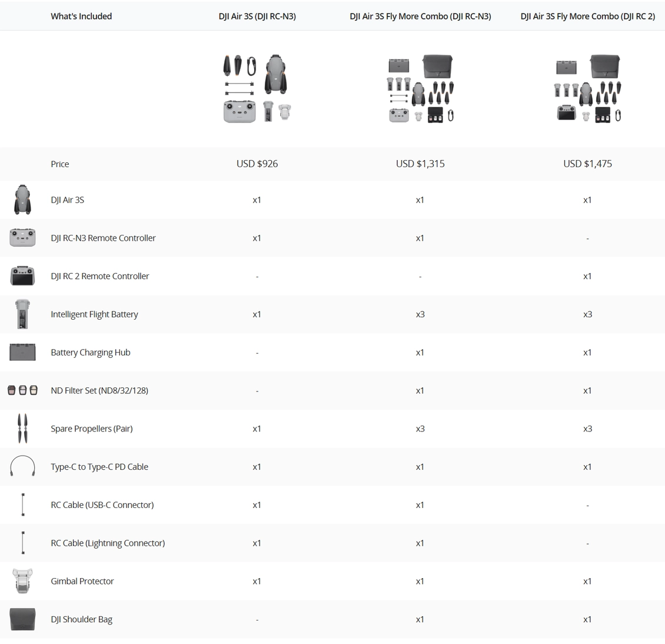The image size is (665, 644).
Task: Click the price 'USD $926'
Action: tap(257, 164)
